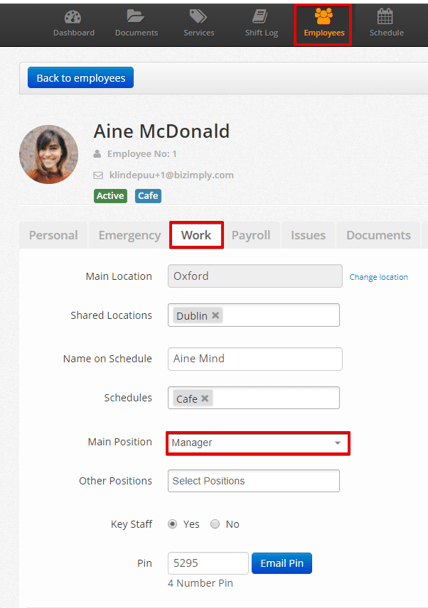This screenshot has height=608, width=428.
Task: Set Key Staff to Yes
Action: pyautogui.click(x=173, y=524)
